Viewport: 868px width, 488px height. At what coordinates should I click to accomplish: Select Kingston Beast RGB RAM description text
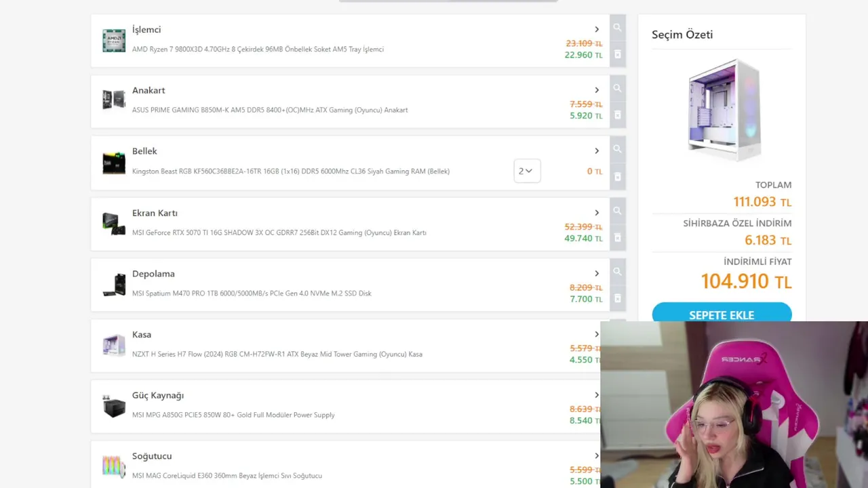(x=291, y=171)
